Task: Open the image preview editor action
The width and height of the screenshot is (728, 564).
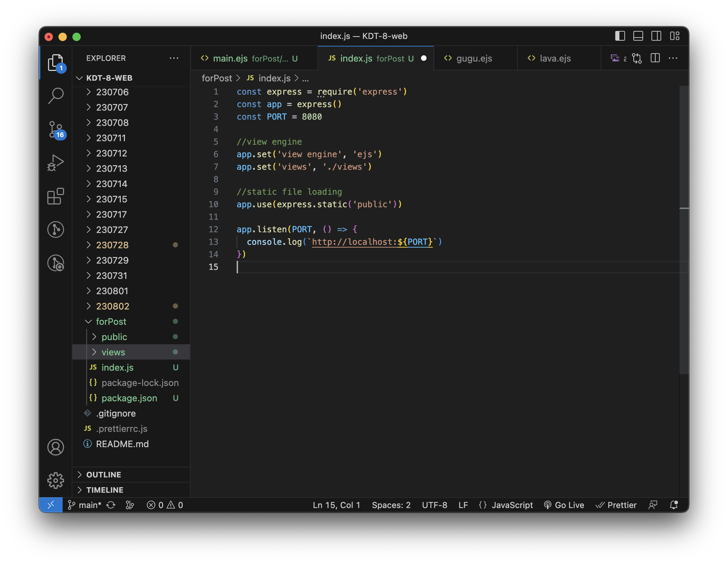Action: click(x=615, y=58)
